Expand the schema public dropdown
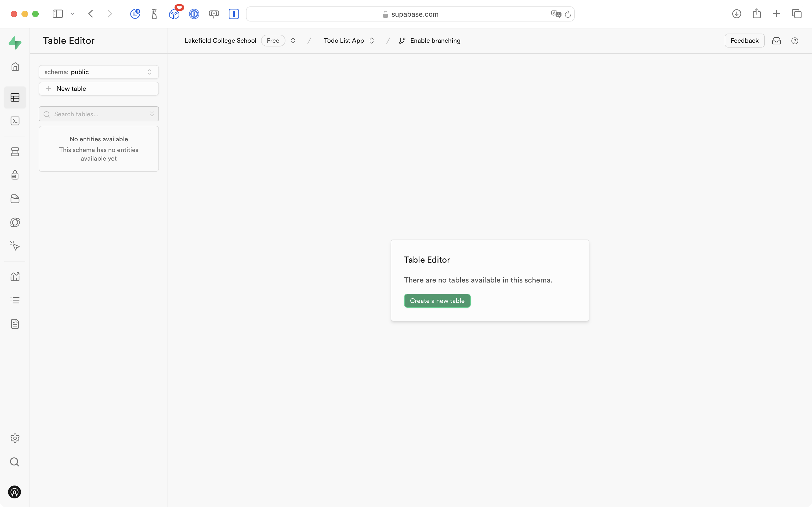Viewport: 812px width, 507px height. pyautogui.click(x=99, y=72)
